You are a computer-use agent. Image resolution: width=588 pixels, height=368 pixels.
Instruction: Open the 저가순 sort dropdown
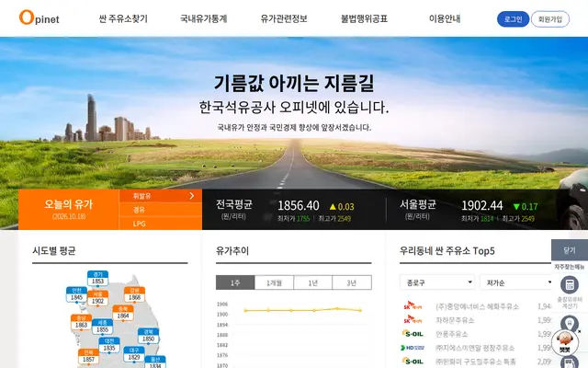pos(516,282)
